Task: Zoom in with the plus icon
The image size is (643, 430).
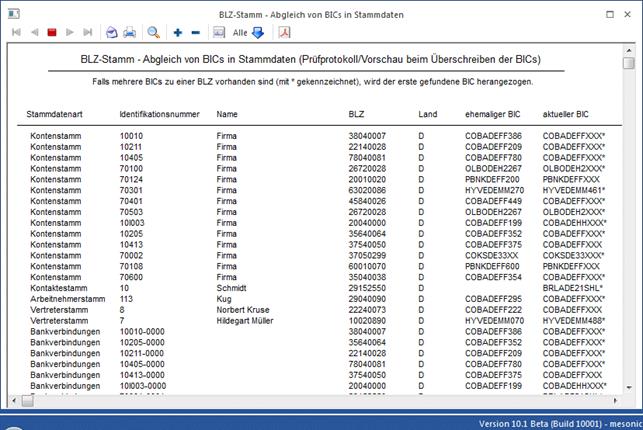Action: (x=178, y=32)
